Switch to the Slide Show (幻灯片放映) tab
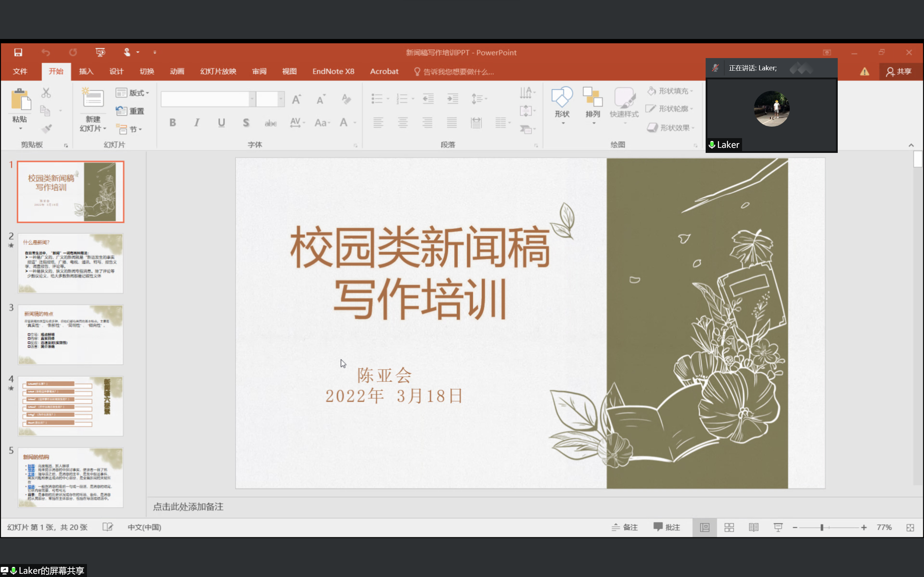This screenshot has width=924, height=577. click(x=218, y=71)
